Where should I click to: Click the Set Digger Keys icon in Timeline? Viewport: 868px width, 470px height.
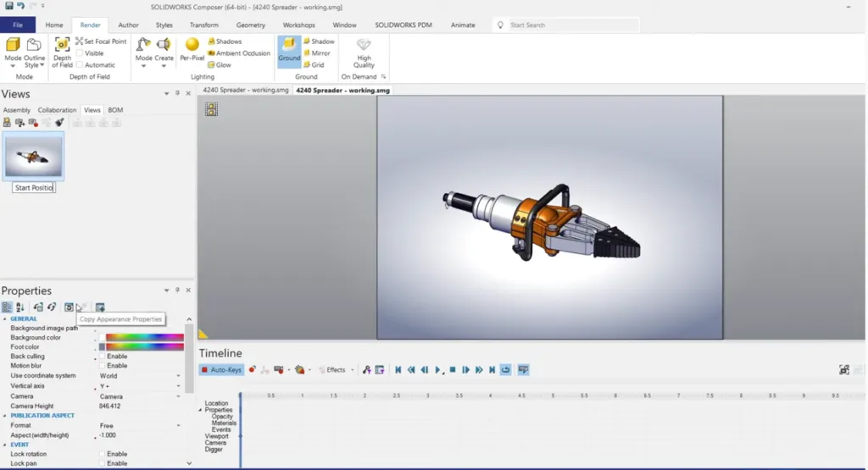299,370
